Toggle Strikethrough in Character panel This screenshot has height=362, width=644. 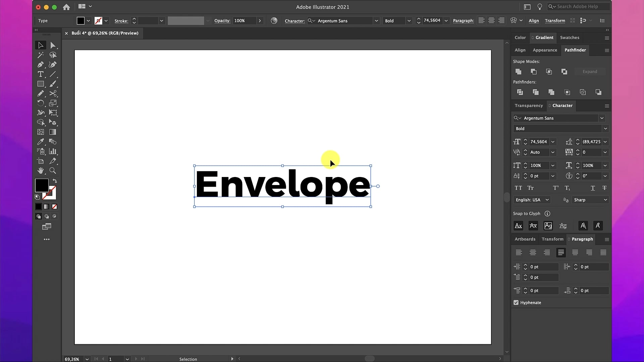(604, 188)
